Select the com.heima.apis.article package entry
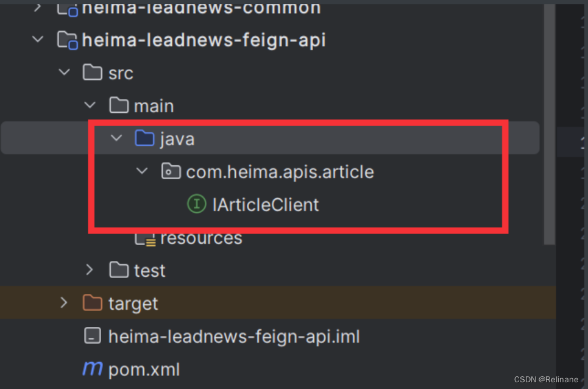The width and height of the screenshot is (588, 389). (x=280, y=171)
